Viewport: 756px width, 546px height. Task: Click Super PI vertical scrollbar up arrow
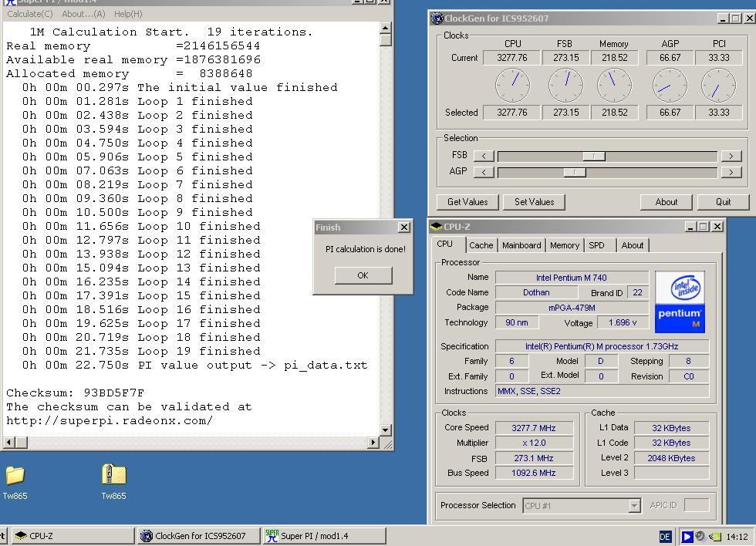385,28
